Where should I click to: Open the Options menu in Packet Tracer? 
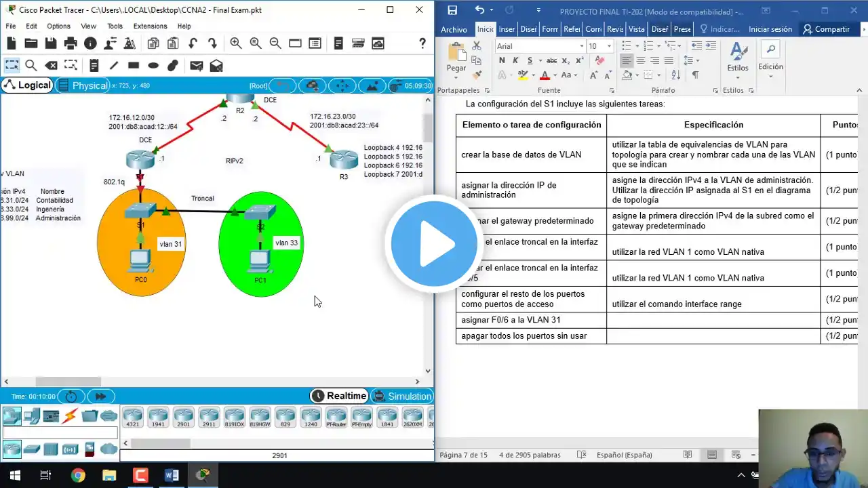pos(58,26)
